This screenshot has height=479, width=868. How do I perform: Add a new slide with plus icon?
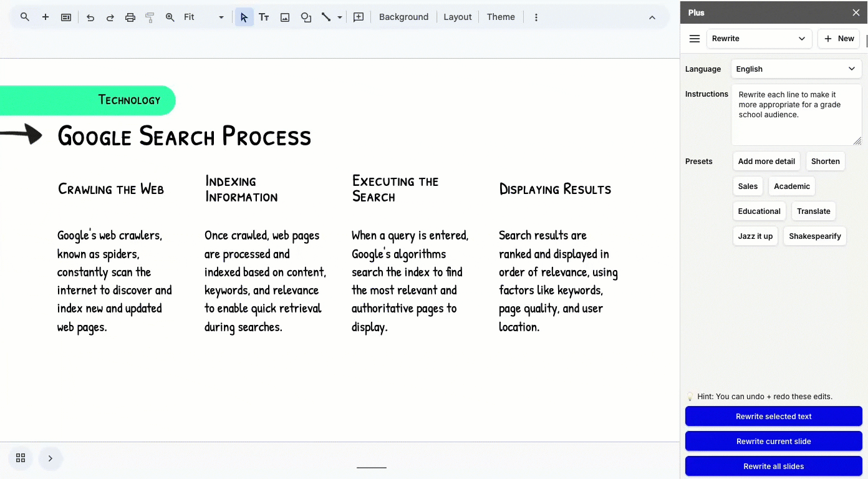point(46,17)
